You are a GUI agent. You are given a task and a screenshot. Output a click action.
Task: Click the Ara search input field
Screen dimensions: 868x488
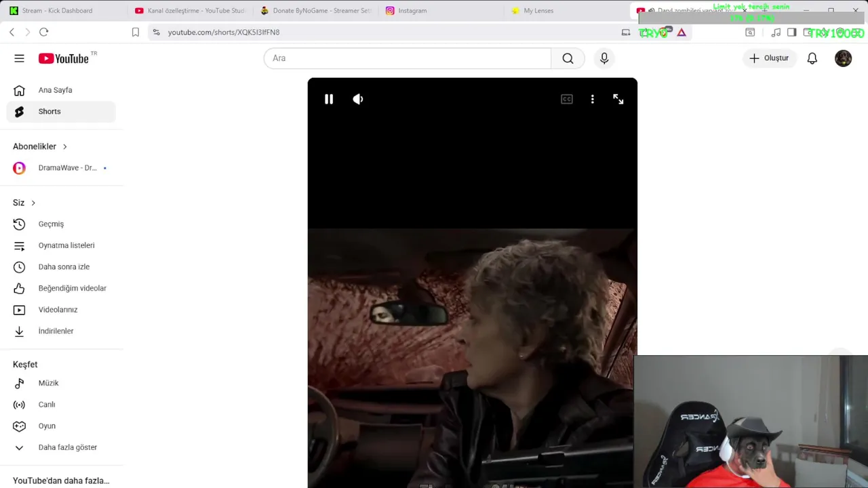[407, 58]
